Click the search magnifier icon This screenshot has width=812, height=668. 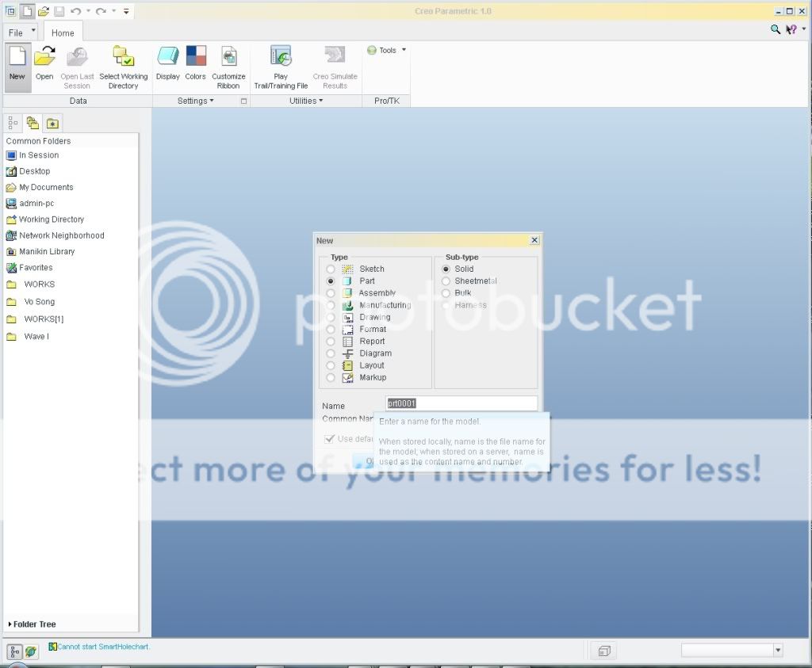tap(776, 29)
